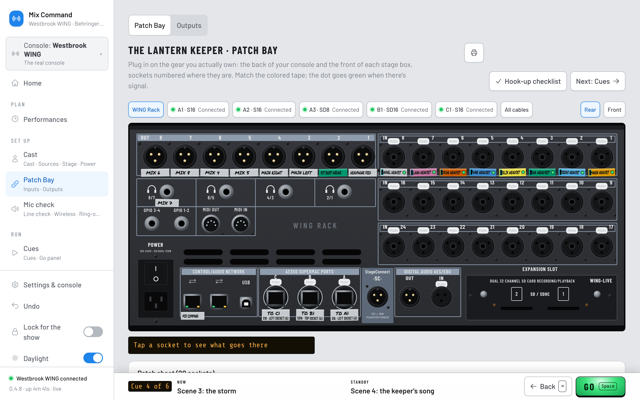This screenshot has width=640, height=400.
Task: Click the print icon button
Action: click(x=474, y=53)
